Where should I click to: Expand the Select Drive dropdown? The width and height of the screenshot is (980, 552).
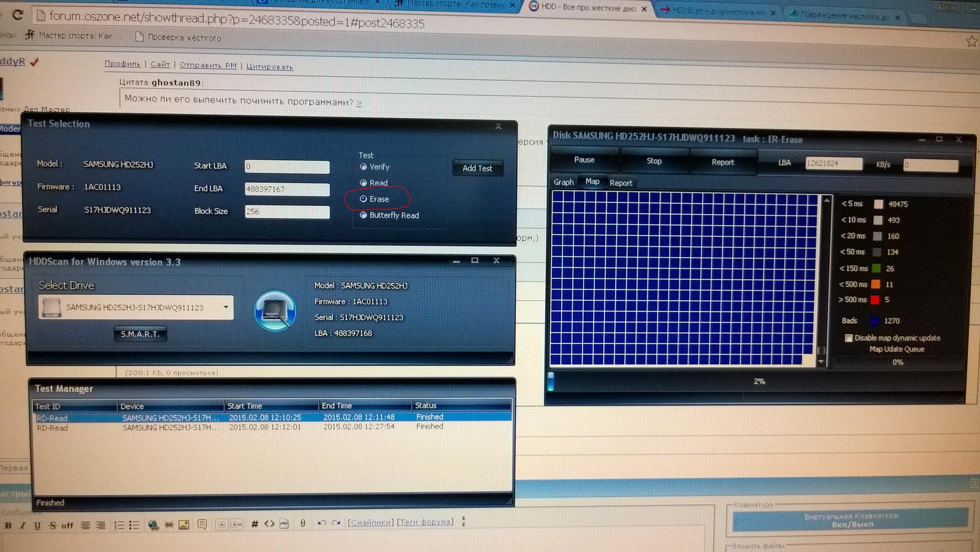pyautogui.click(x=226, y=307)
